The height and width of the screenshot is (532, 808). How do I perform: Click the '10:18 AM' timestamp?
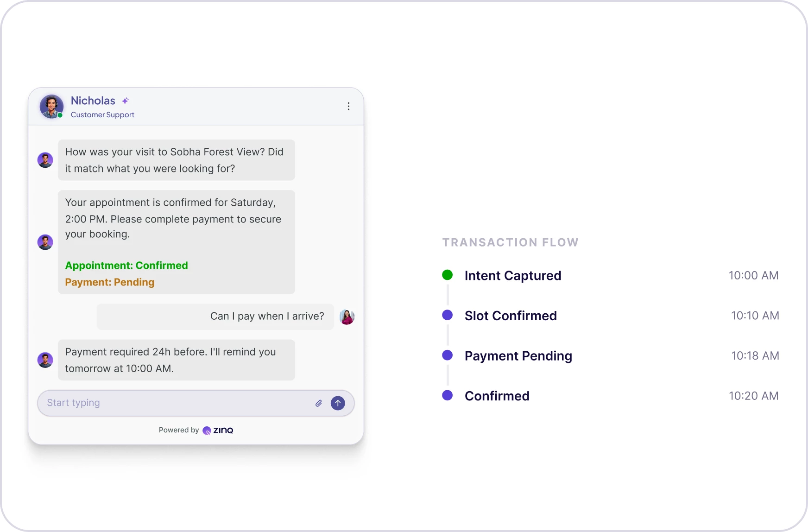[x=755, y=355]
